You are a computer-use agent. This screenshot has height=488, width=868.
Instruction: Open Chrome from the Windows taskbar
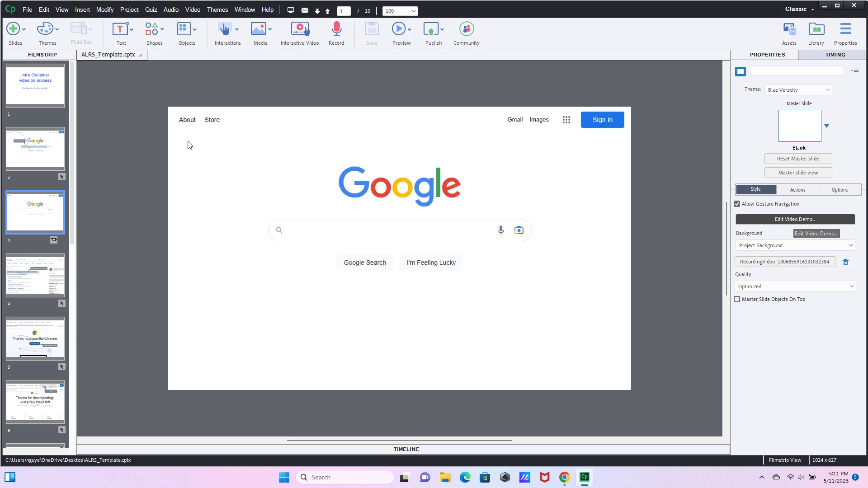click(564, 478)
